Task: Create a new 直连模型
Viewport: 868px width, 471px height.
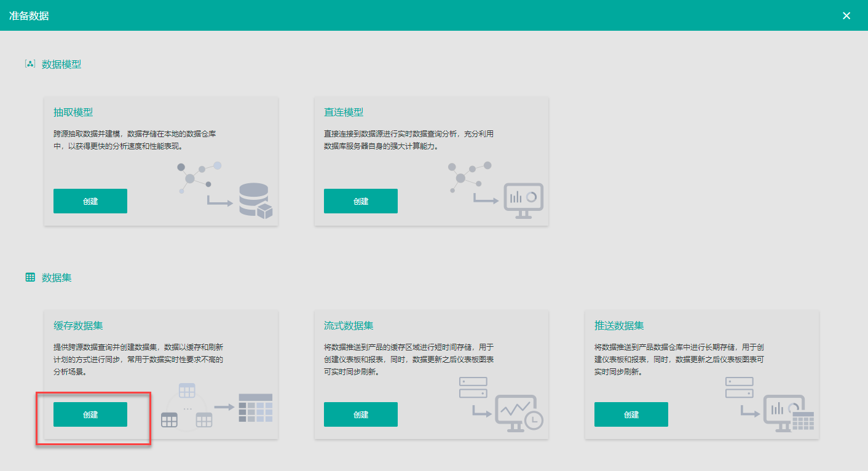Action: (x=361, y=201)
